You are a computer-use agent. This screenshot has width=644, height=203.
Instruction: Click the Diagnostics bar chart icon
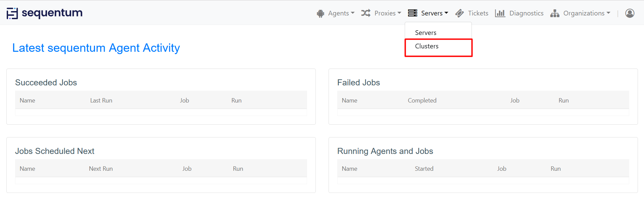click(x=500, y=13)
